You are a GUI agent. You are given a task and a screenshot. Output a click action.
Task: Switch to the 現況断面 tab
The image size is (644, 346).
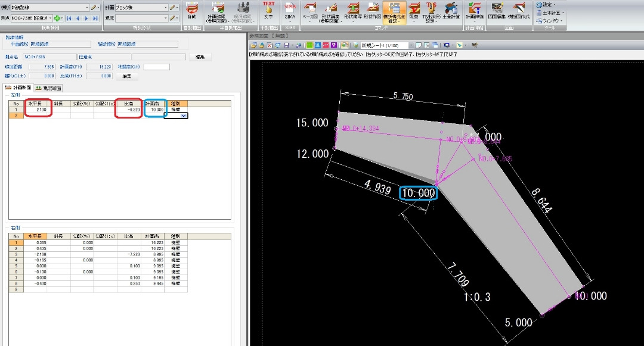coord(48,88)
